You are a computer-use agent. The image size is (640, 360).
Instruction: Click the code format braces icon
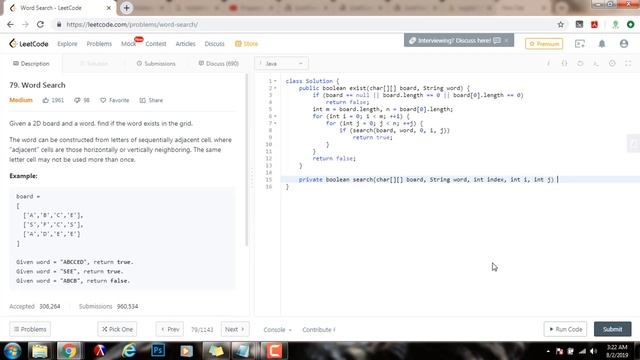(x=564, y=63)
